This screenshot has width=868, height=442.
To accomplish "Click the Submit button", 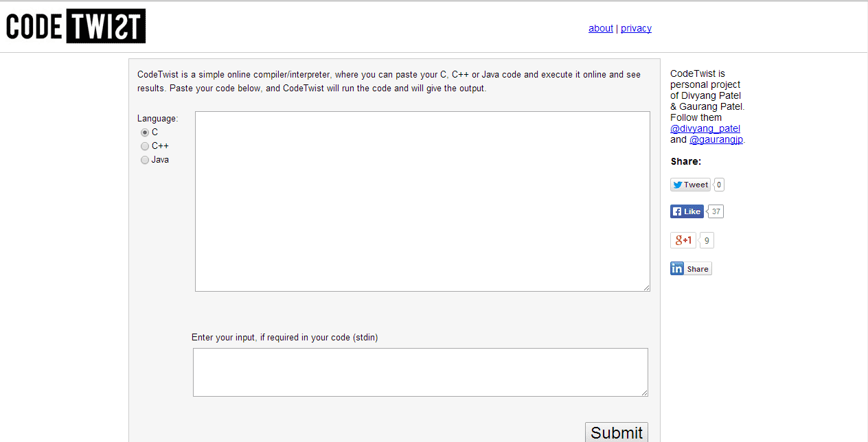I will 617,432.
